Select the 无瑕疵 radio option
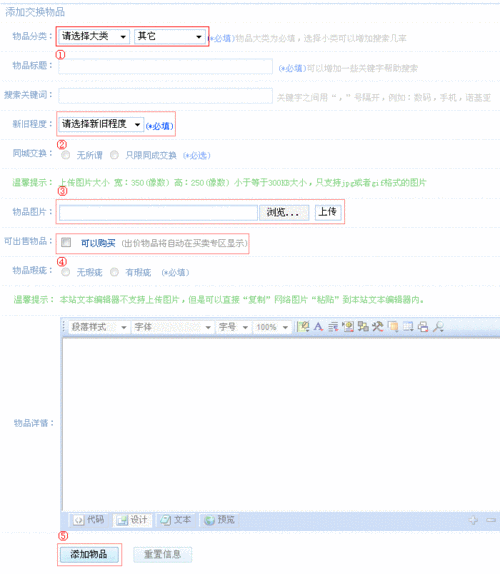This screenshot has width=500, height=574. coord(66,272)
